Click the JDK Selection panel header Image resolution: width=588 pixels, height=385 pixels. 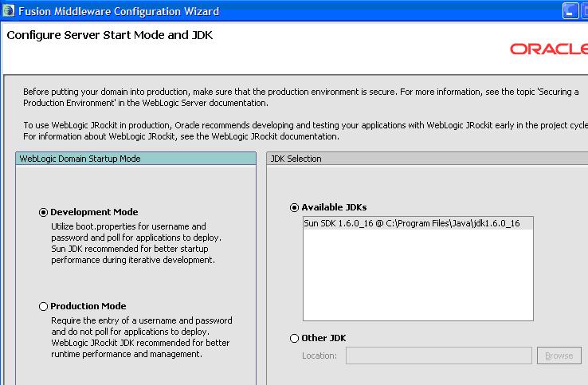(x=428, y=159)
